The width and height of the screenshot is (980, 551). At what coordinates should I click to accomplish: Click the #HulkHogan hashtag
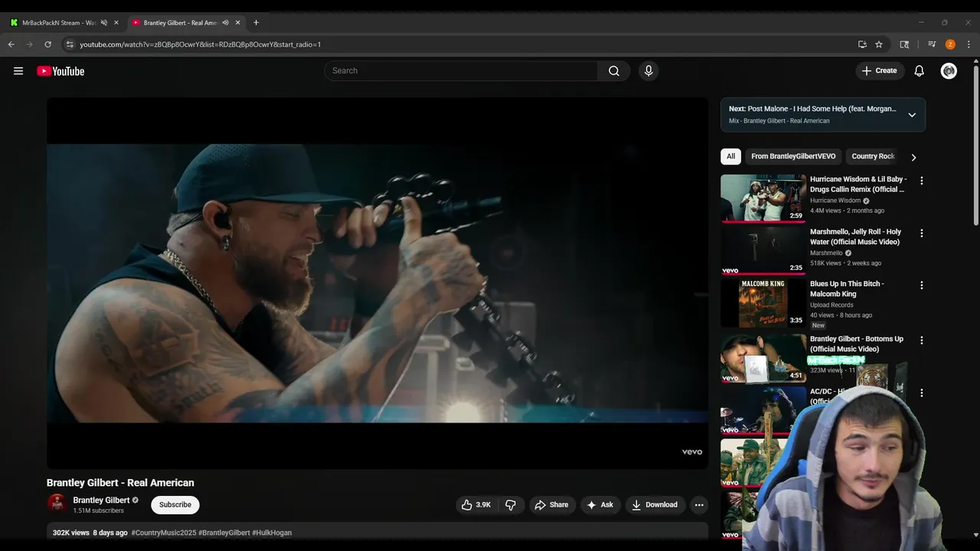tap(272, 533)
